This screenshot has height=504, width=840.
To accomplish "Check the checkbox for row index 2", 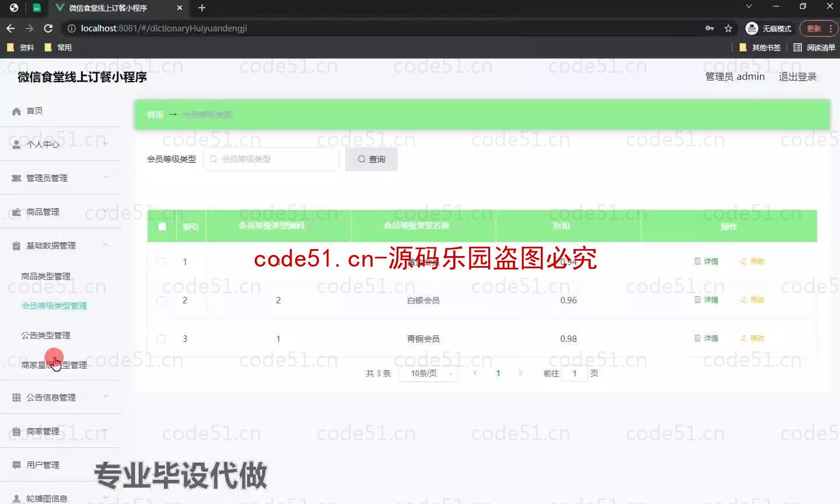I will point(161,300).
